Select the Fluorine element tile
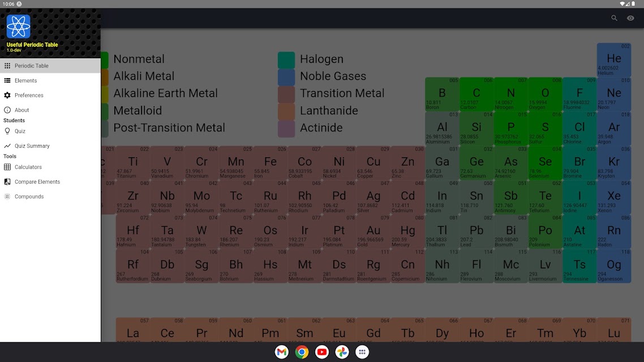The width and height of the screenshot is (644, 362). [x=579, y=94]
